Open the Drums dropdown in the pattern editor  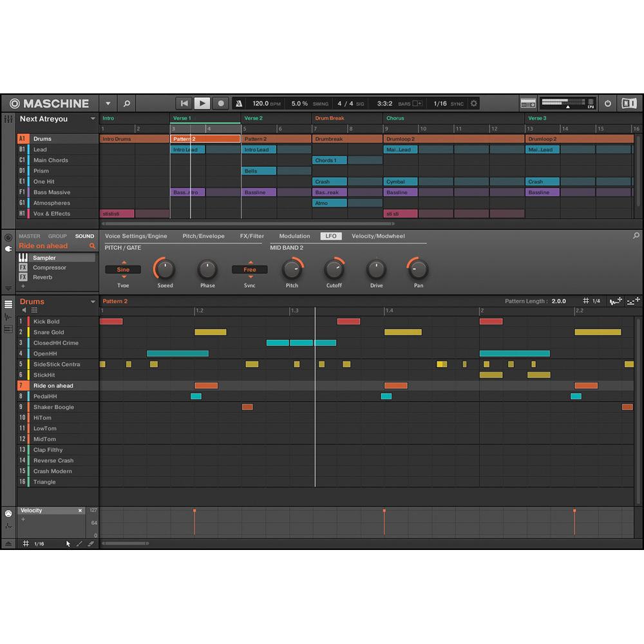[93, 301]
